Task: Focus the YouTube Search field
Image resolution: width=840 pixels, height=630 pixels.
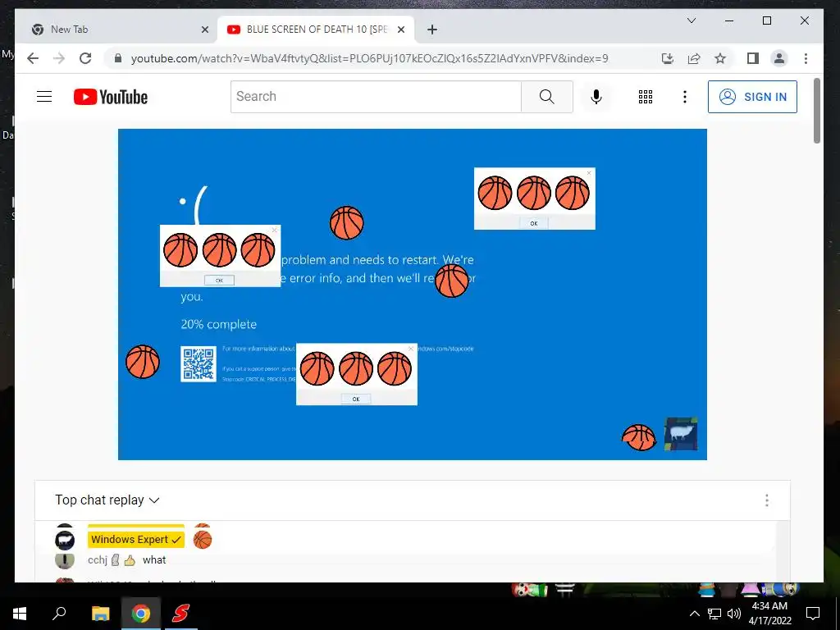Action: (x=376, y=97)
